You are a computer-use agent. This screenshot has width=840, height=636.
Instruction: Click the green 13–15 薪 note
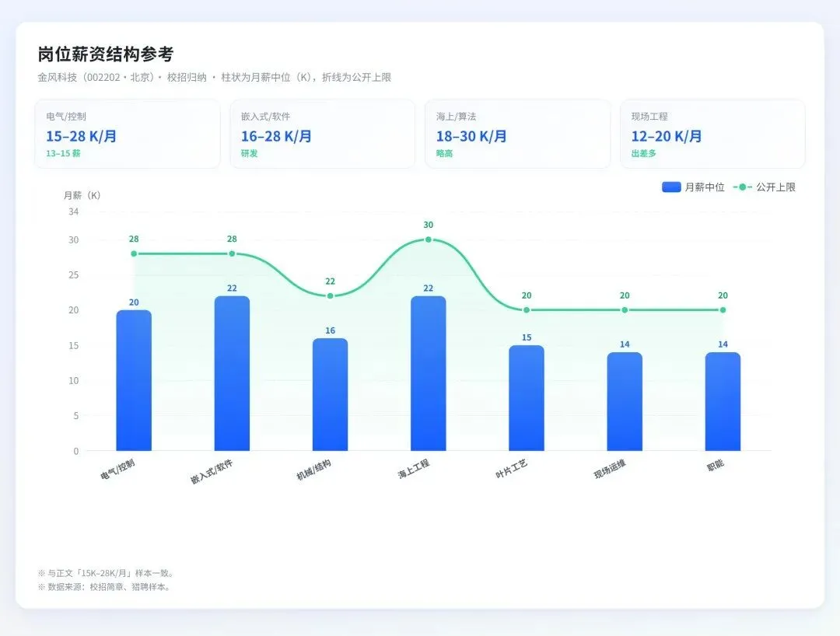tap(63, 153)
